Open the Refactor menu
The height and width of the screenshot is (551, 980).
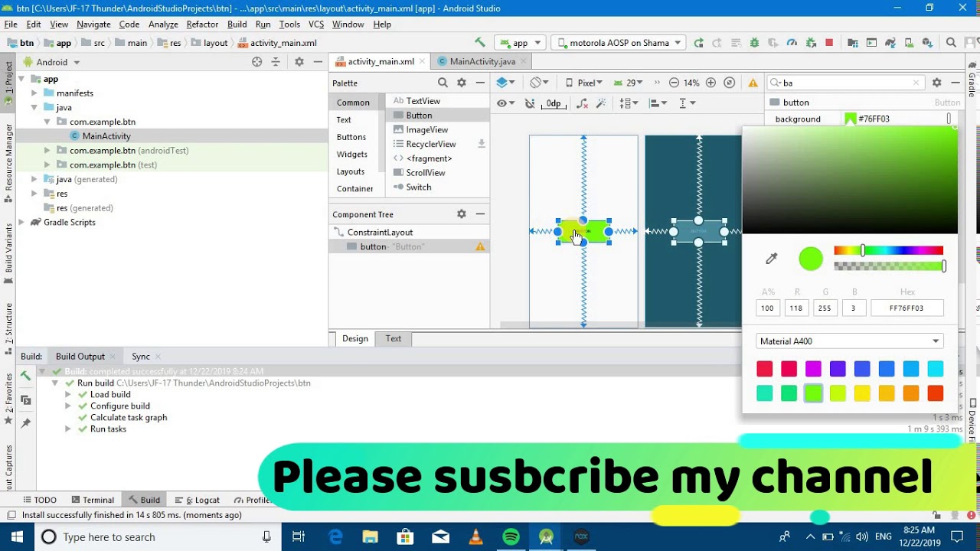(202, 24)
